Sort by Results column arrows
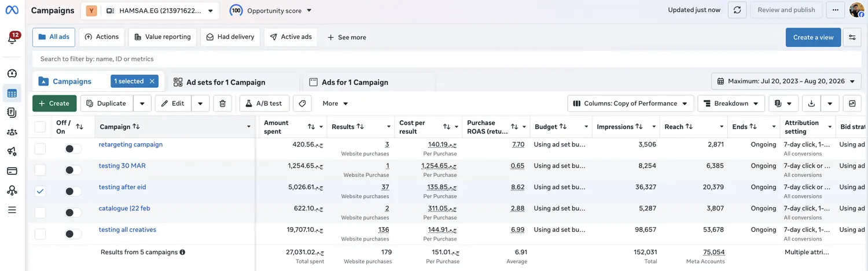The width and height of the screenshot is (868, 271). pyautogui.click(x=361, y=127)
